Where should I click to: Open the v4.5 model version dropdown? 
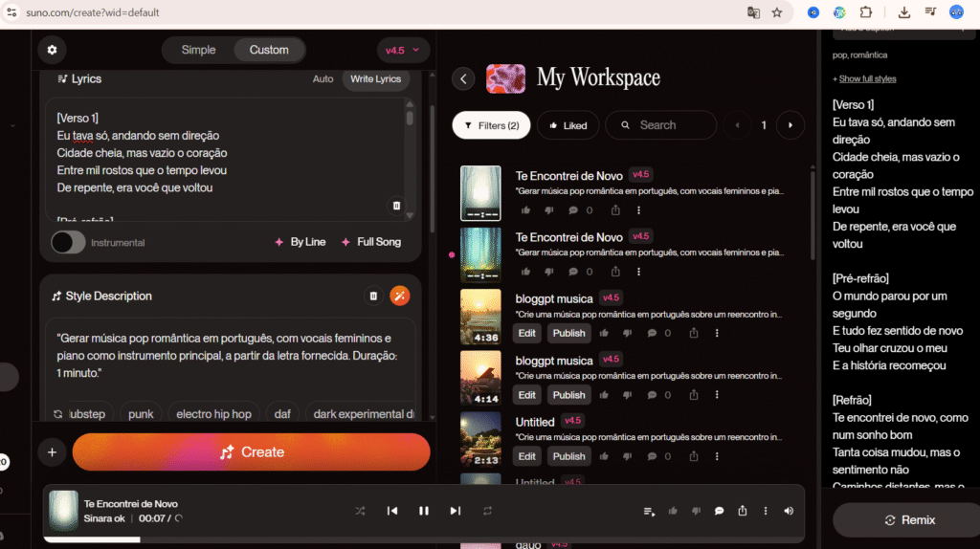pyautogui.click(x=404, y=50)
